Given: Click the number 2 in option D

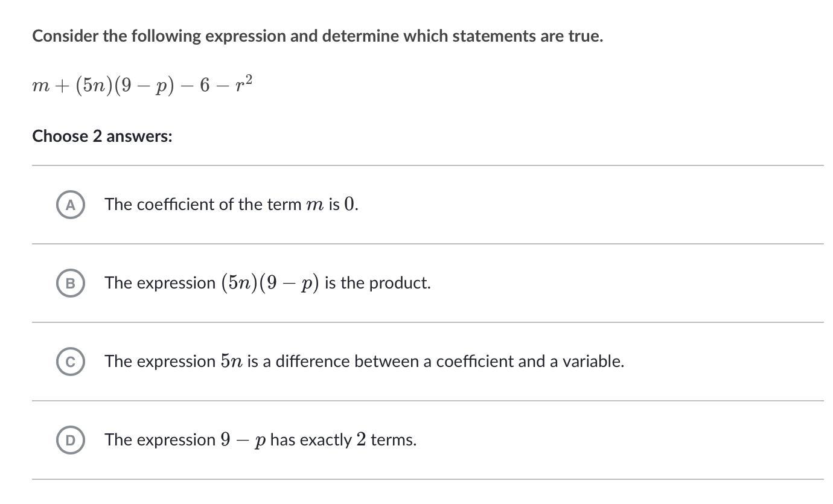Looking at the screenshot, I should pyautogui.click(x=361, y=440).
